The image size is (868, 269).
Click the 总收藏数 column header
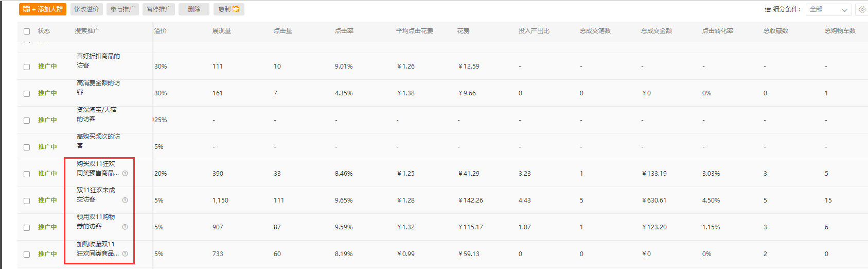click(x=776, y=31)
